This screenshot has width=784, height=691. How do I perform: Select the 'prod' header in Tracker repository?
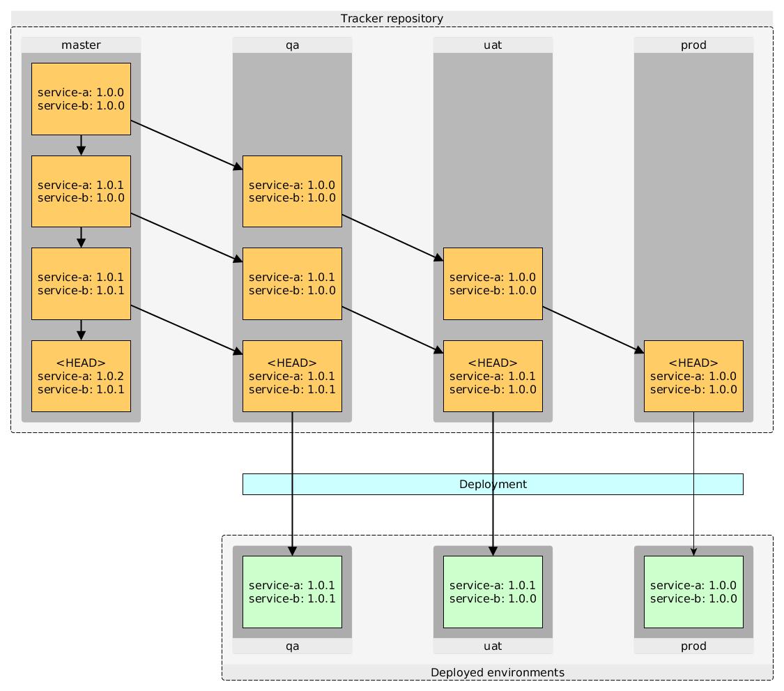click(693, 45)
